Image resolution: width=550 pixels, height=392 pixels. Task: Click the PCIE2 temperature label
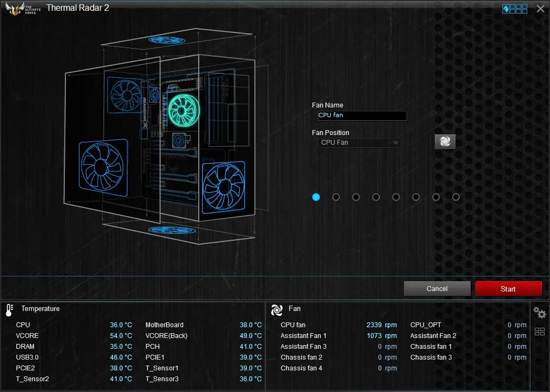point(25,368)
